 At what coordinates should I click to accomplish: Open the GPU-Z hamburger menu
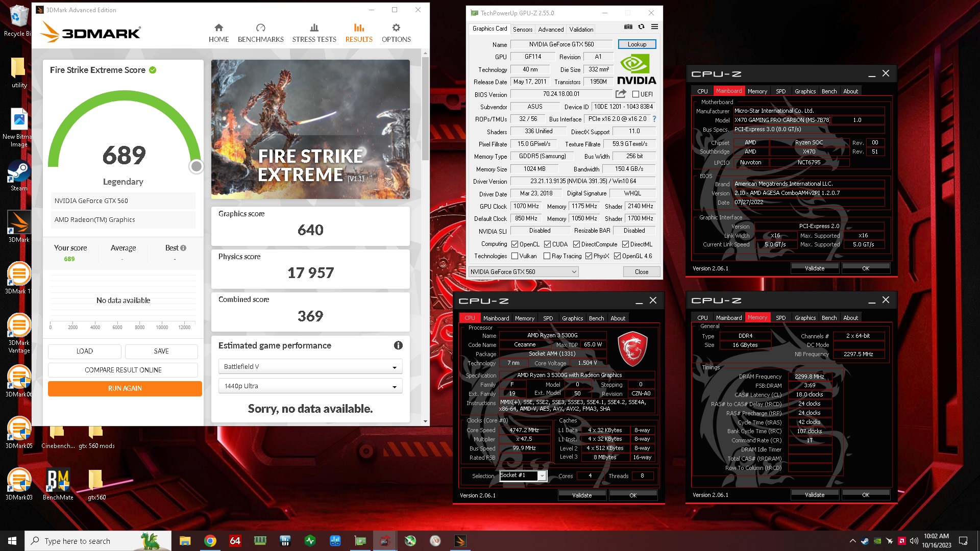(654, 27)
